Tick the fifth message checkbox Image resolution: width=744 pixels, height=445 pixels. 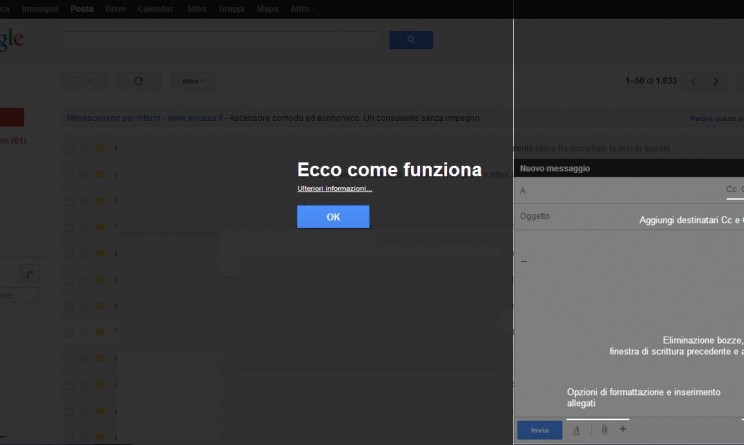pos(69,254)
